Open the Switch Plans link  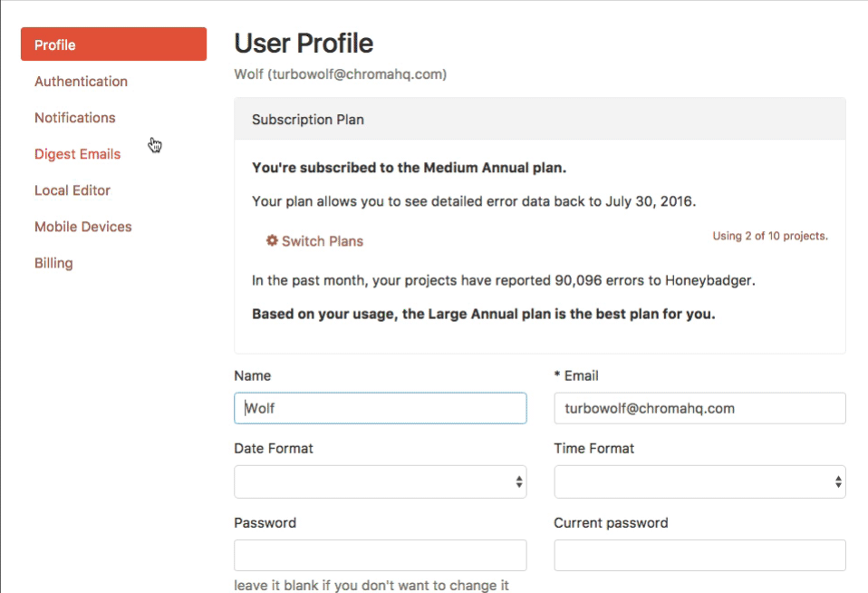pos(322,241)
